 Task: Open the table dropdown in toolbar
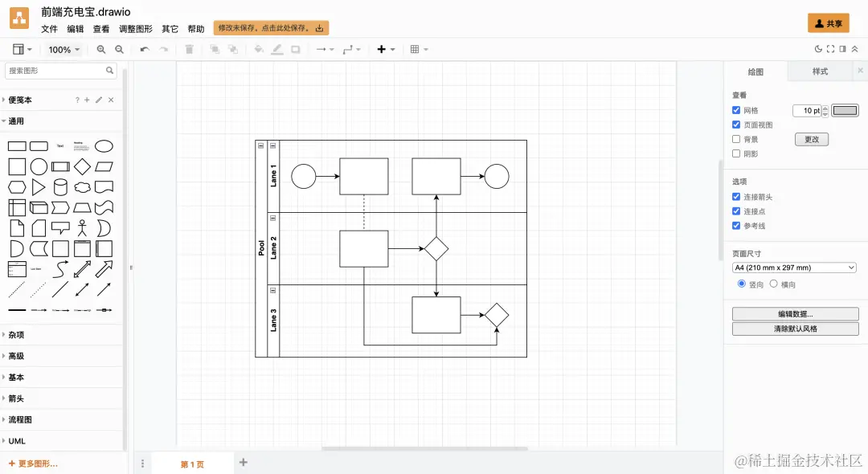click(419, 49)
